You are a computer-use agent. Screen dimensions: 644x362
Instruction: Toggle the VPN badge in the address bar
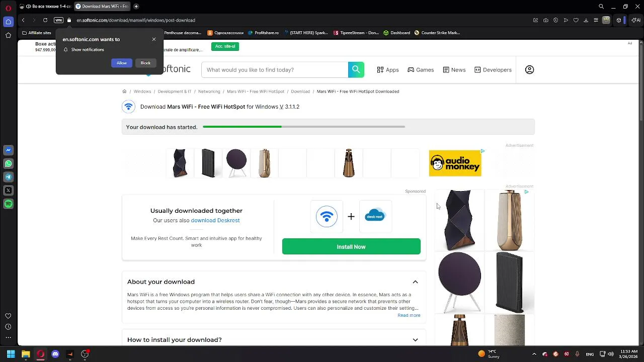click(58, 20)
